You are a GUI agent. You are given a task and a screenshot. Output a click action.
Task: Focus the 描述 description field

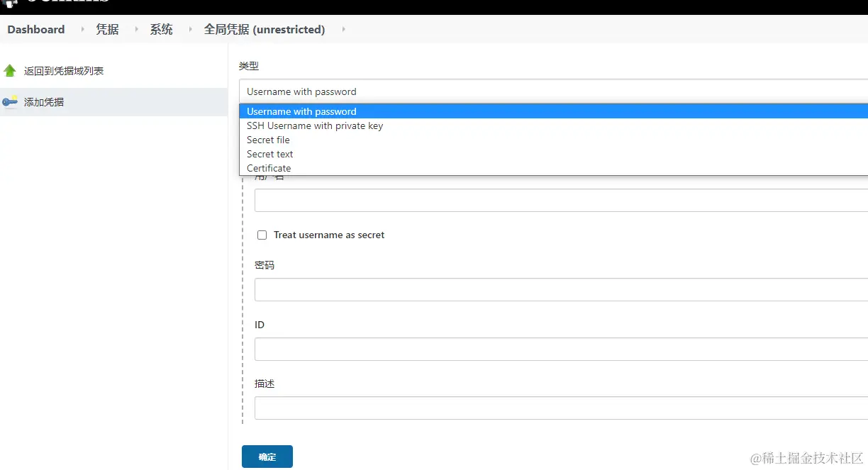(x=561, y=408)
